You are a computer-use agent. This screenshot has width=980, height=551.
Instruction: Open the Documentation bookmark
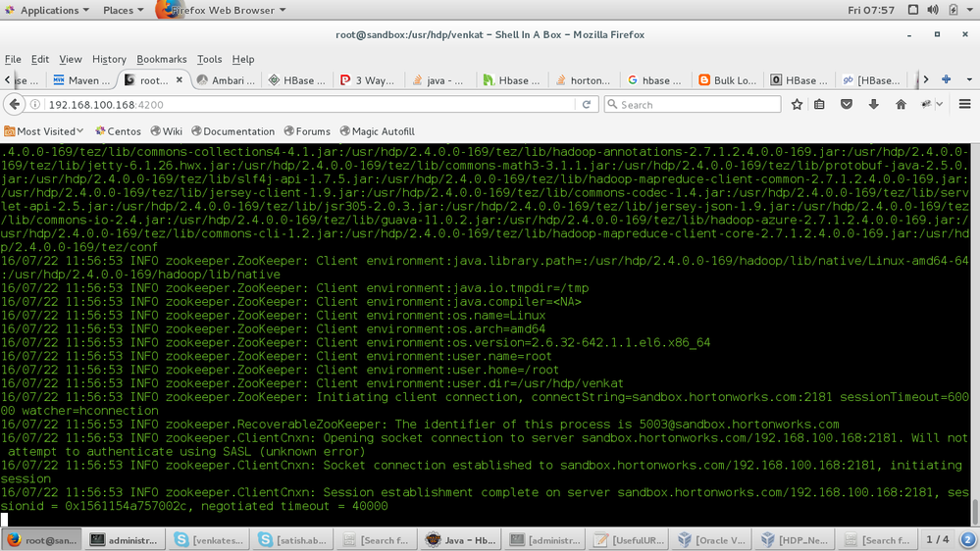pyautogui.click(x=233, y=131)
